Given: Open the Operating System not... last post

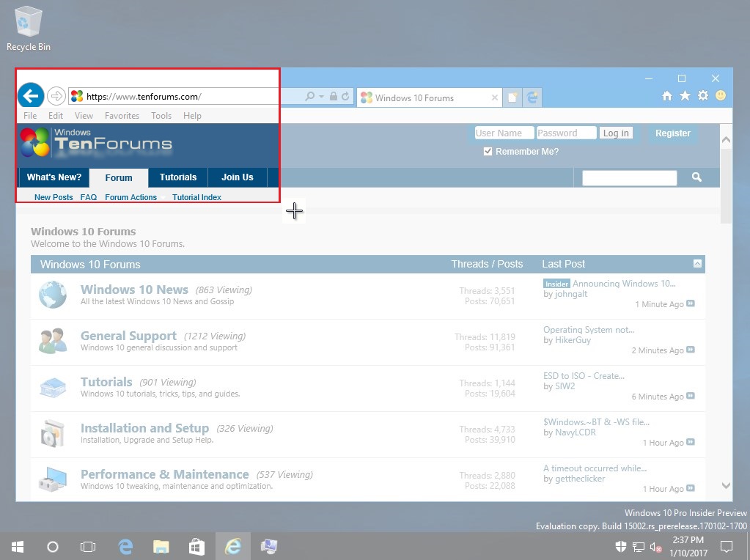Looking at the screenshot, I should 588,330.
